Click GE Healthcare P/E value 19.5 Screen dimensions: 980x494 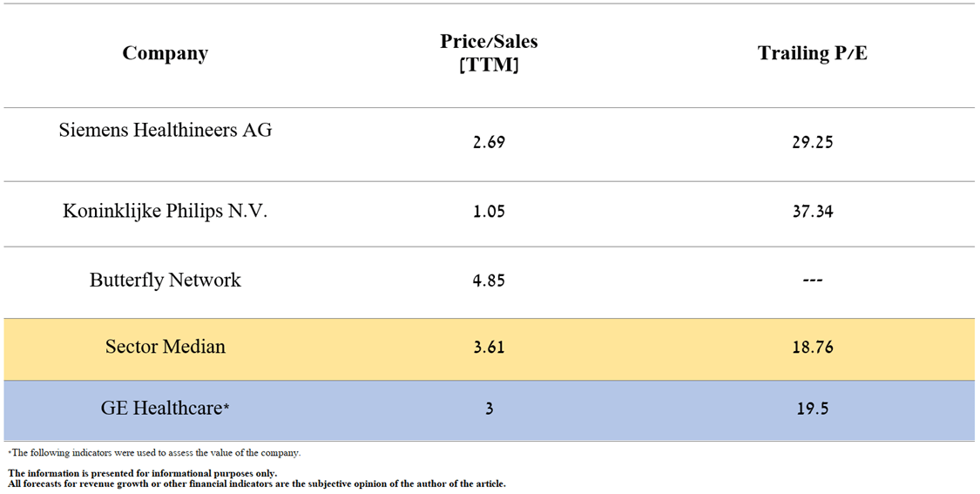point(812,409)
